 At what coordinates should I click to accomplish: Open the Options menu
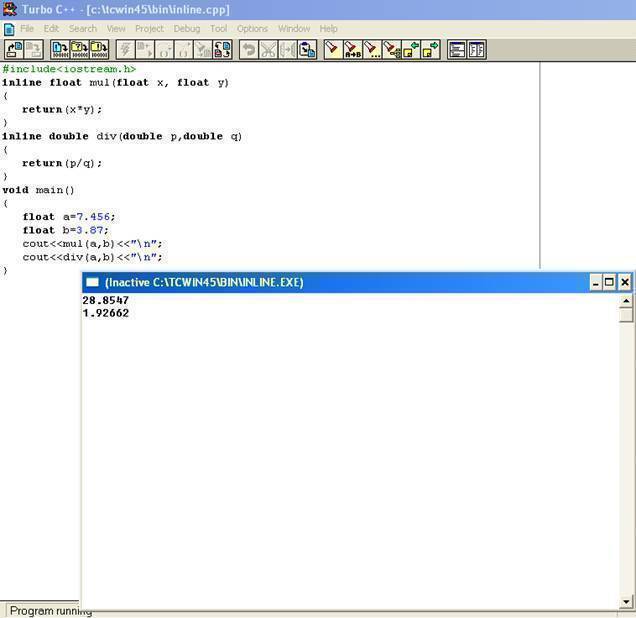click(252, 29)
